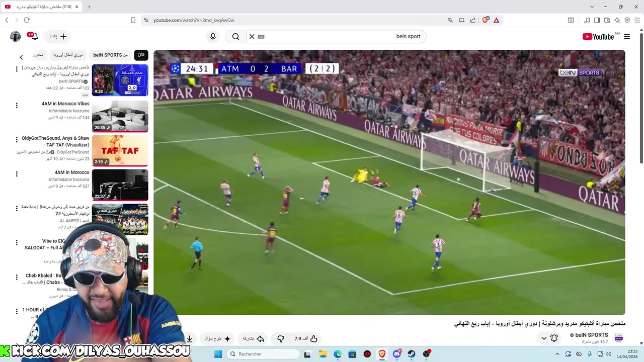Viewport: 644px width, 362px height.
Task: Toggle the subscription notification bell
Action: pos(554,338)
